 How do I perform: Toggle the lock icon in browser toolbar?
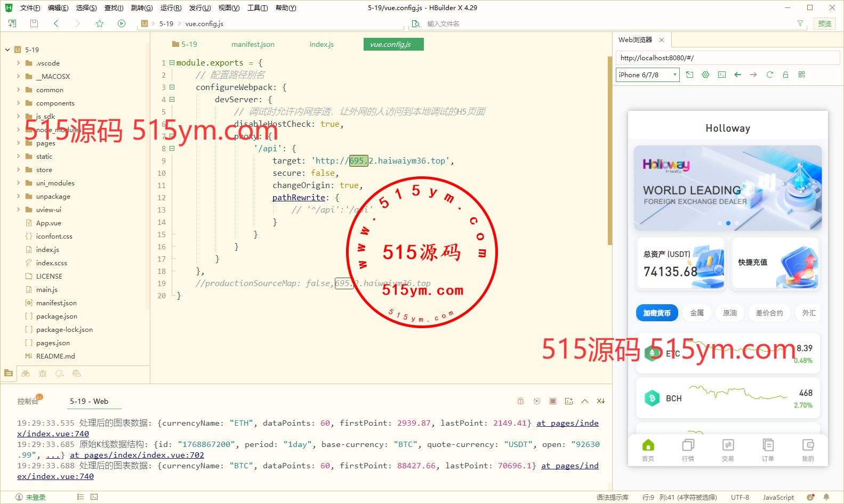pyautogui.click(x=785, y=75)
